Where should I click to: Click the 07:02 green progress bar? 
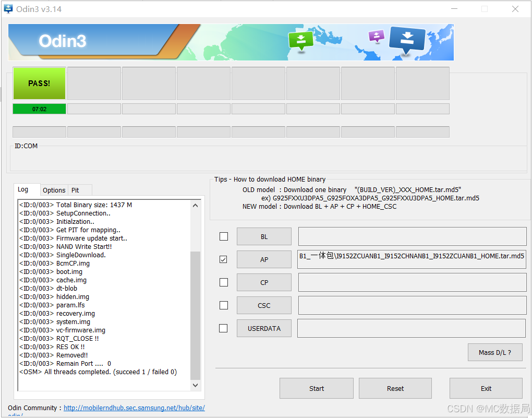[39, 109]
